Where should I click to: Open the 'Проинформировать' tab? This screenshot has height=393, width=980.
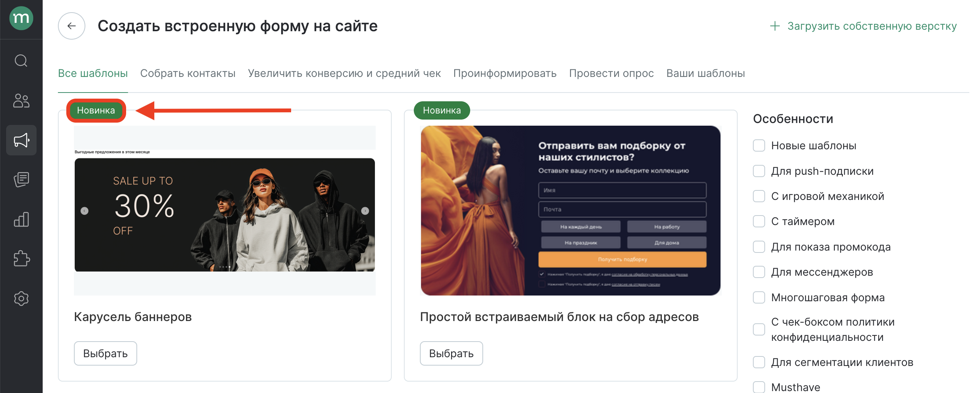[504, 73]
